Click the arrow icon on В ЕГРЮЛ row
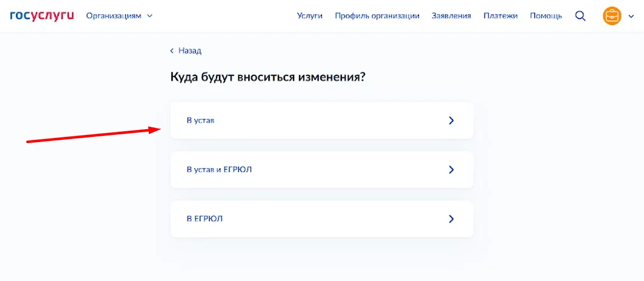This screenshot has height=281, width=644. [x=451, y=219]
